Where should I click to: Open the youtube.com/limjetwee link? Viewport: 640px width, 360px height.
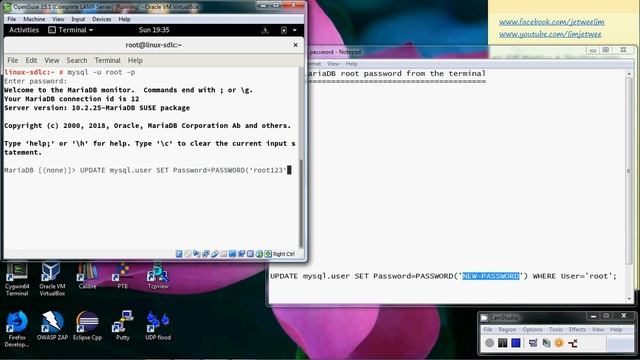point(550,34)
